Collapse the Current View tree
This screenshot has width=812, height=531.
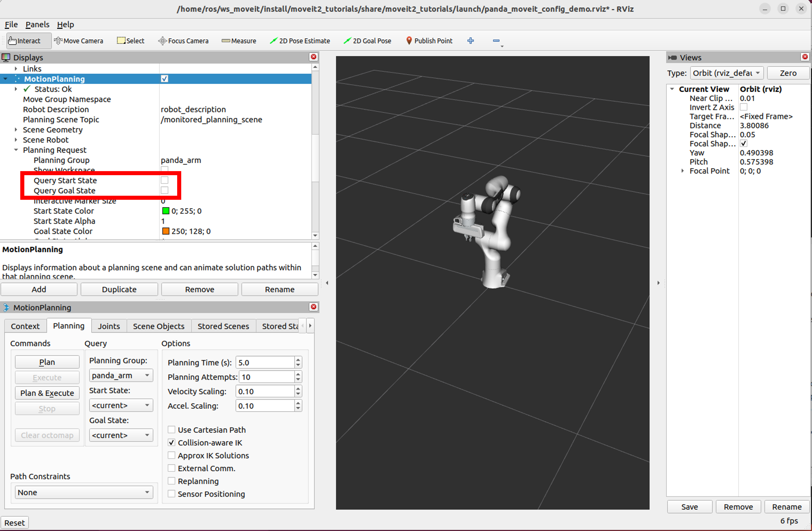tap(672, 89)
